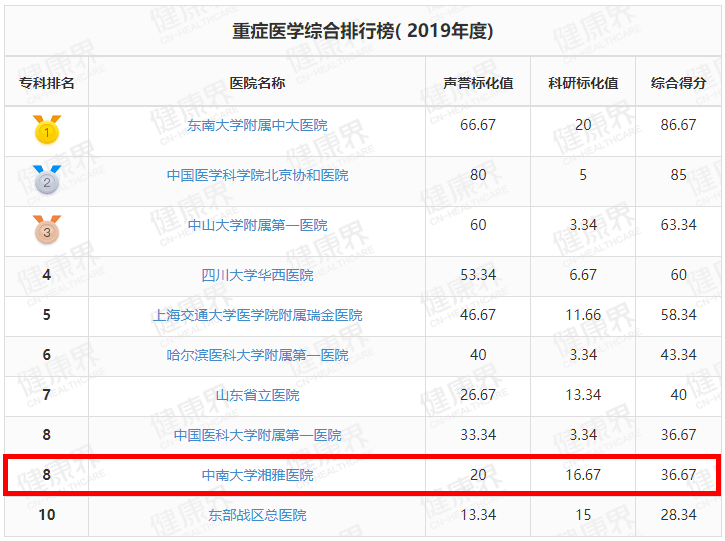Click the rank number 6 cell
Viewport: 725px width, 541px height.
click(x=47, y=355)
